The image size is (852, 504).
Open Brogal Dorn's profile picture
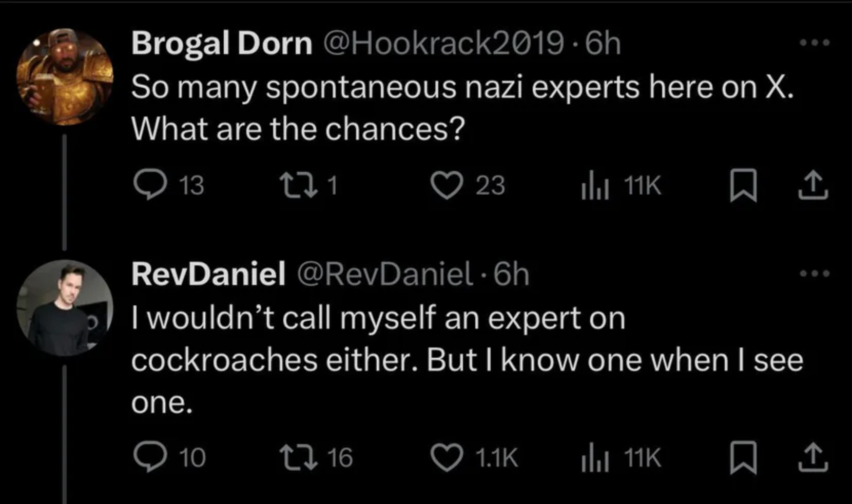65,77
